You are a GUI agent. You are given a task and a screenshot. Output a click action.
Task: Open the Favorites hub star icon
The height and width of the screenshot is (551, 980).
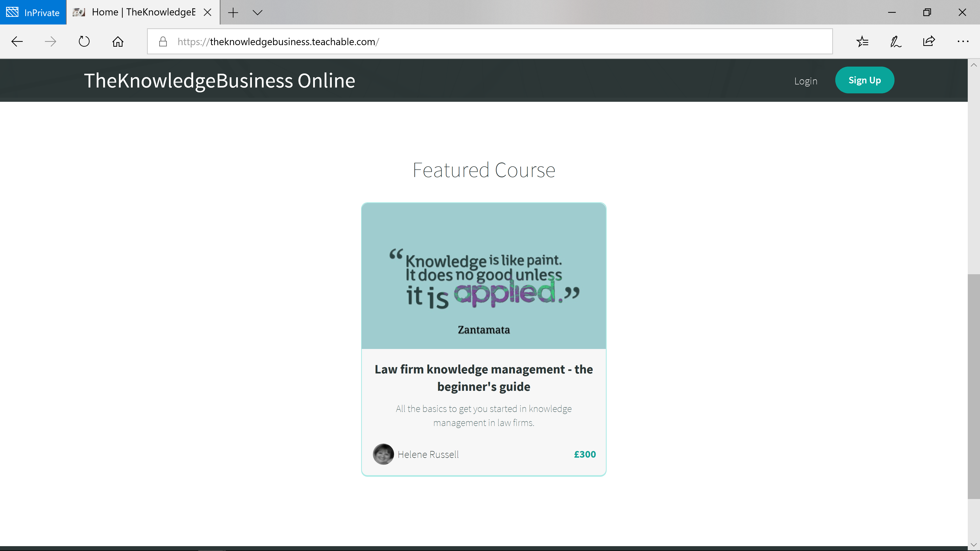tap(862, 41)
